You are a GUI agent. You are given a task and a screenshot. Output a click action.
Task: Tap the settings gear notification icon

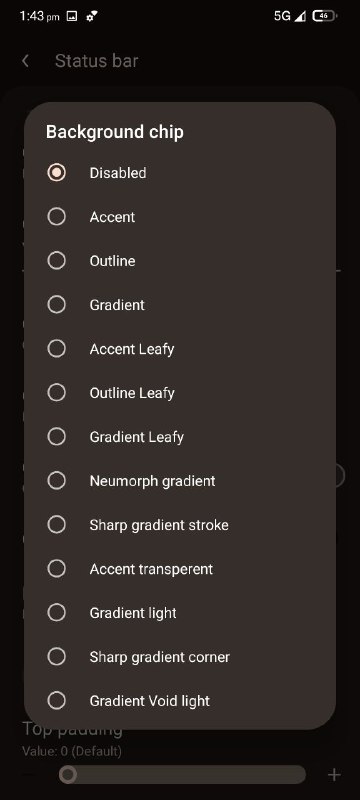pyautogui.click(x=92, y=16)
